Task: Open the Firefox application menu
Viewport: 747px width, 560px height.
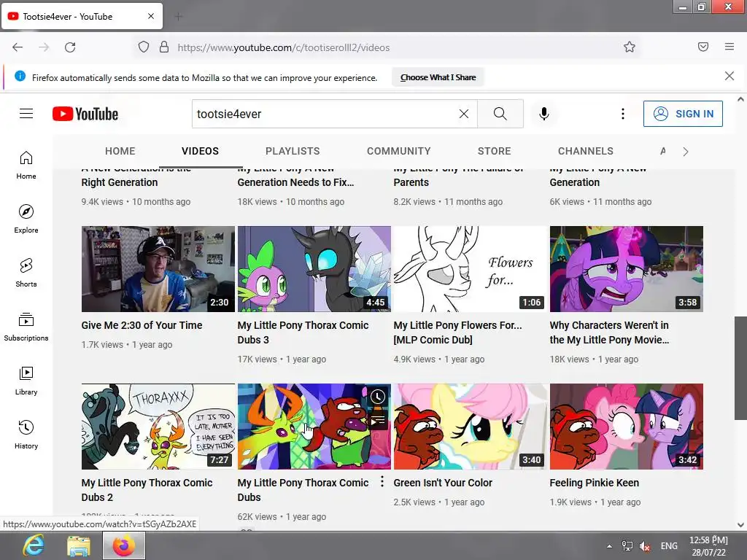Action: [x=729, y=47]
